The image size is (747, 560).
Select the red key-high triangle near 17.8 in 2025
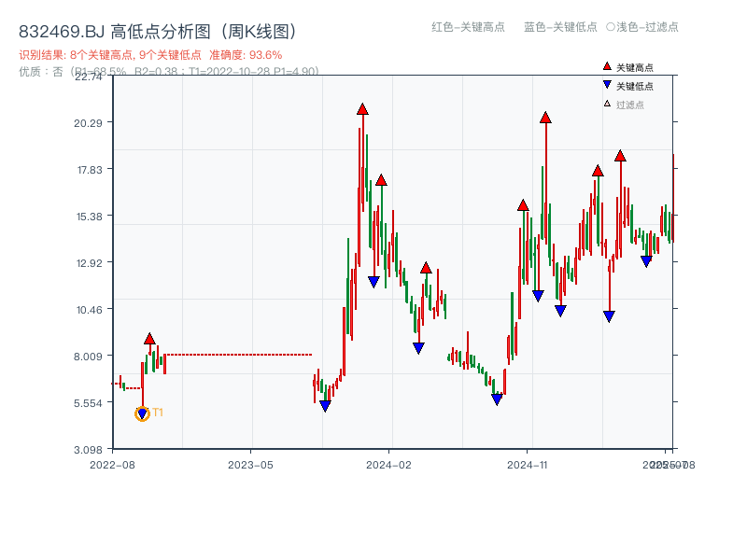coord(598,171)
